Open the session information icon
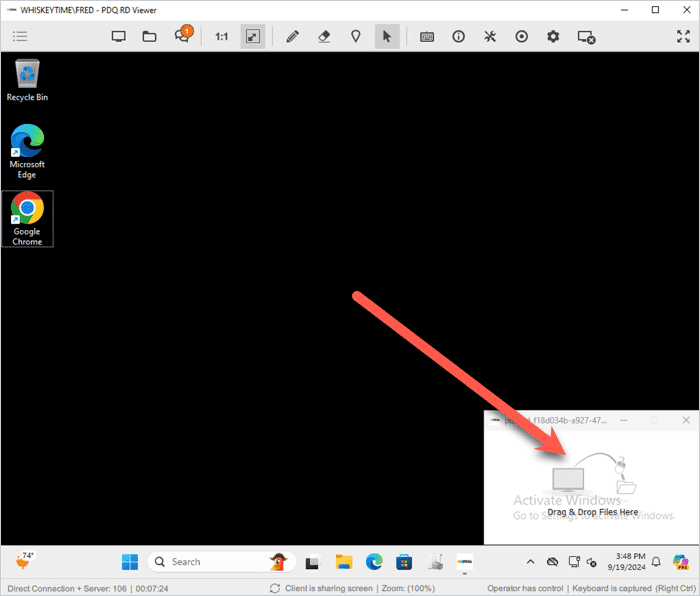The height and width of the screenshot is (596, 700). pyautogui.click(x=458, y=36)
